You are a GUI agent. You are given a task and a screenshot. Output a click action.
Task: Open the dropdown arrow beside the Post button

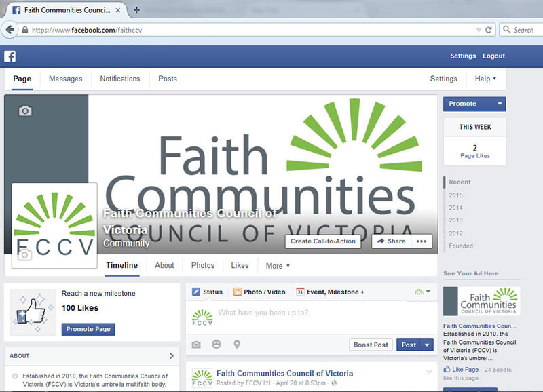pos(428,345)
